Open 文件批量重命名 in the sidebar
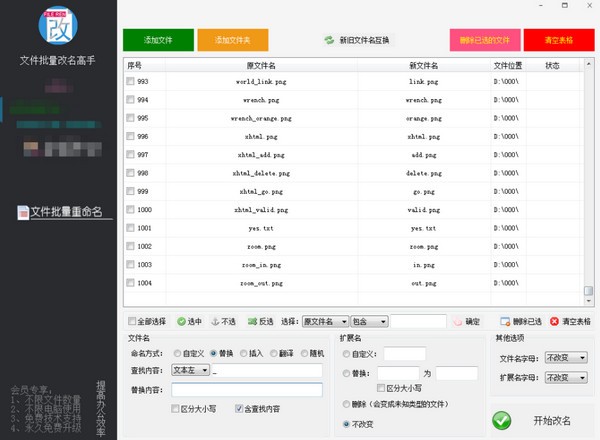Viewport: 600px width, 440px height. (65, 212)
